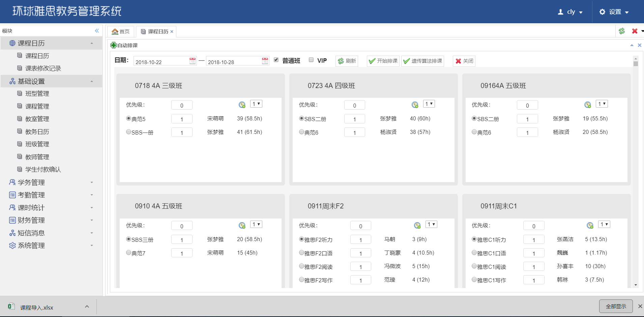Collapse the left module sidebar
Image resolution: width=644 pixels, height=317 pixels.
pyautogui.click(x=97, y=31)
